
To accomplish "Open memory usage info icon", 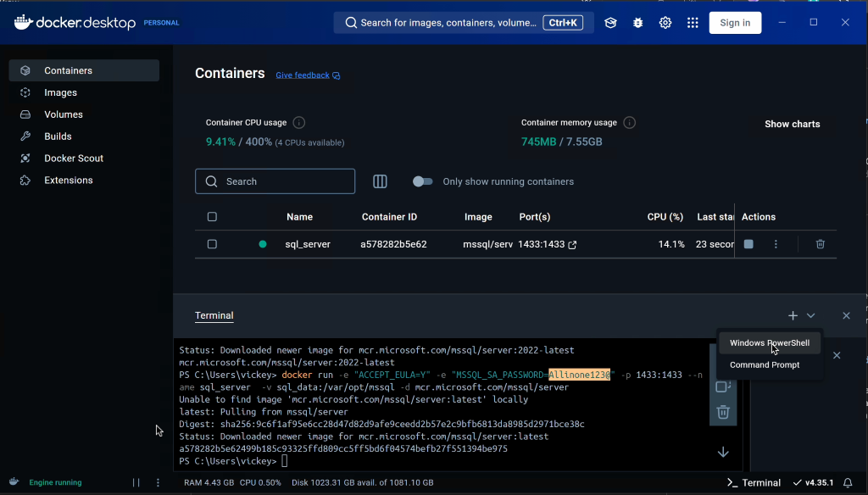I will coord(630,122).
